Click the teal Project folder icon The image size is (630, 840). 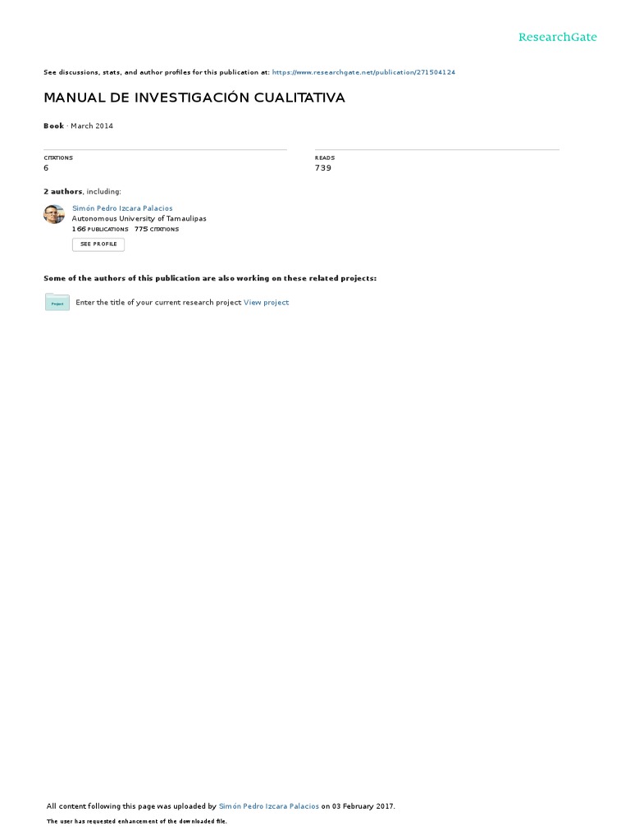click(57, 302)
